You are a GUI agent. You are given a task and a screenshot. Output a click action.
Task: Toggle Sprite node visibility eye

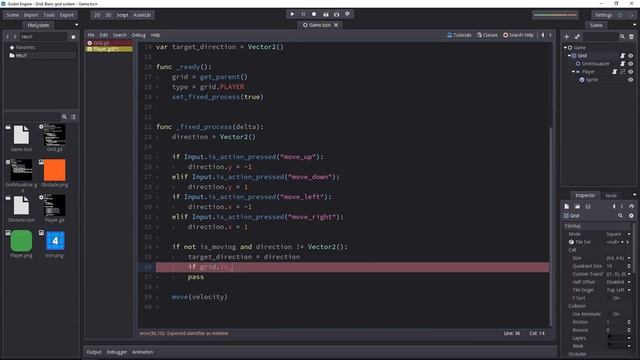click(x=631, y=80)
